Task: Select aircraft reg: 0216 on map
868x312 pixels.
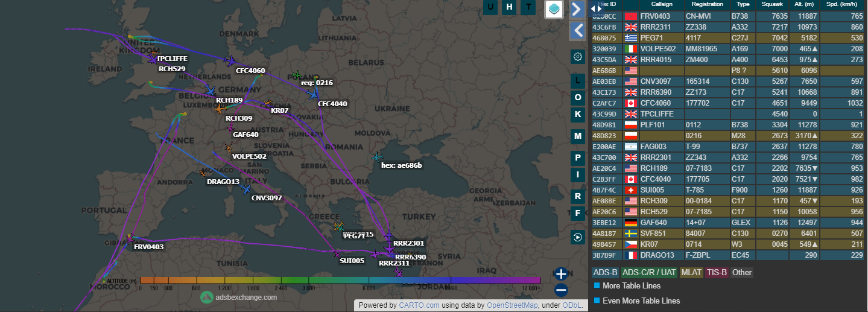Action: coord(296,75)
